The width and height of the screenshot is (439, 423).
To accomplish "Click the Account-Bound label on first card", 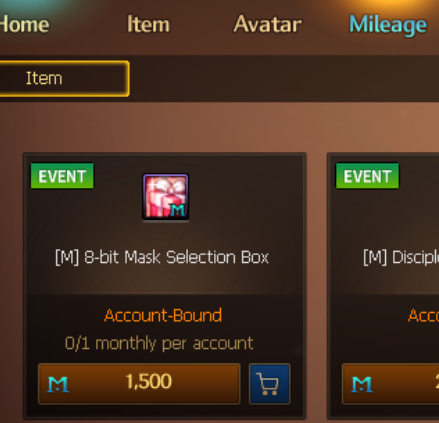I will 163,315.
